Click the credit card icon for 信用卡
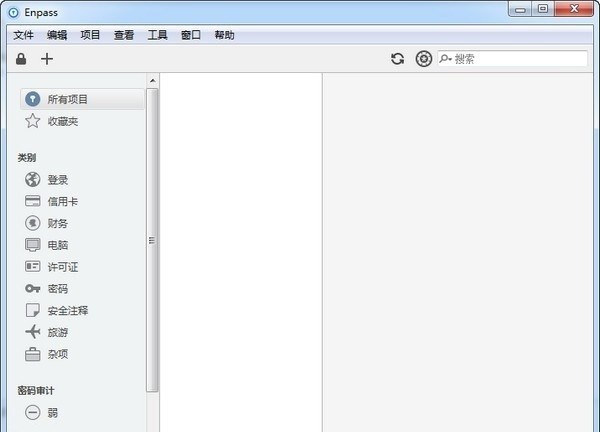This screenshot has width=600, height=432. tap(33, 201)
